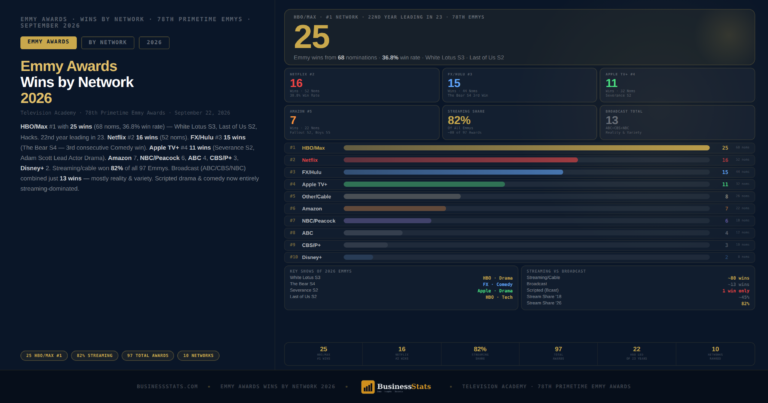Image resolution: width=768 pixels, height=403 pixels.
Task: Click the Television Academy footer text
Action: coord(546,387)
